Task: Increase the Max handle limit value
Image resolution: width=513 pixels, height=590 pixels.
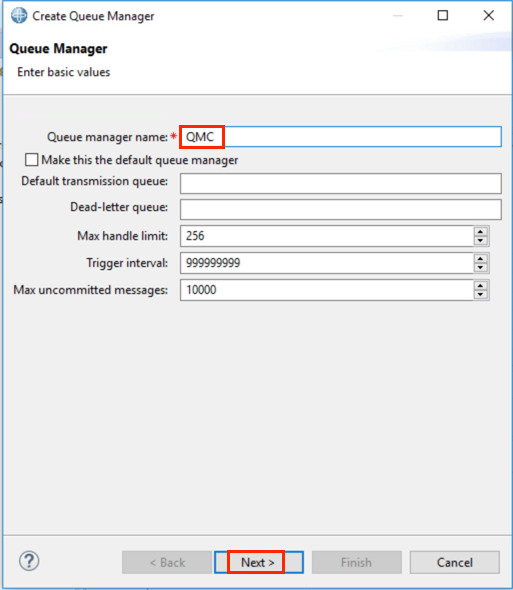Action: pyautogui.click(x=481, y=231)
